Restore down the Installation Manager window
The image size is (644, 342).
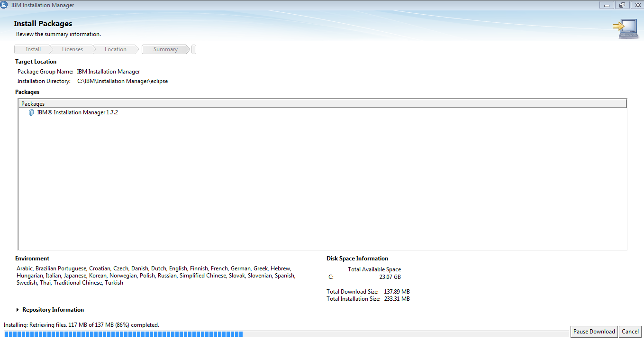tap(622, 5)
